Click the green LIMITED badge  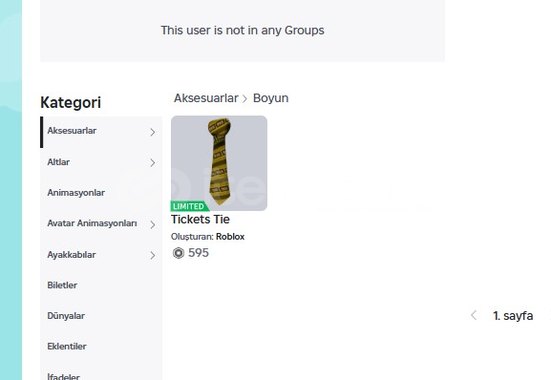coord(189,206)
